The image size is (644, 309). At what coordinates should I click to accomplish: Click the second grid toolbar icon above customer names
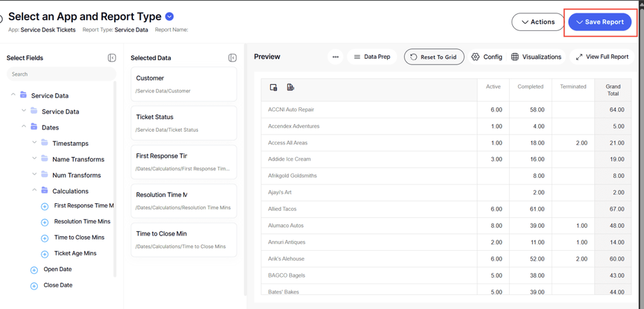click(290, 88)
